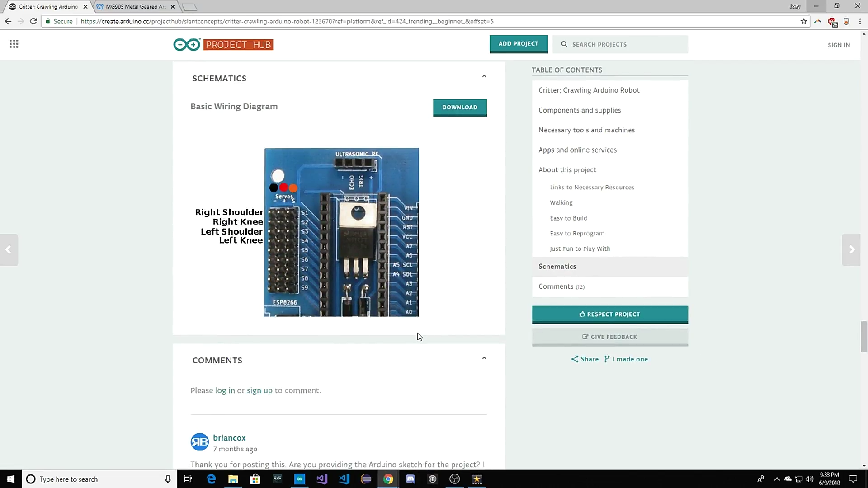This screenshot has height=488, width=868.
Task: Open Comments entry in table of contents
Action: [561, 286]
